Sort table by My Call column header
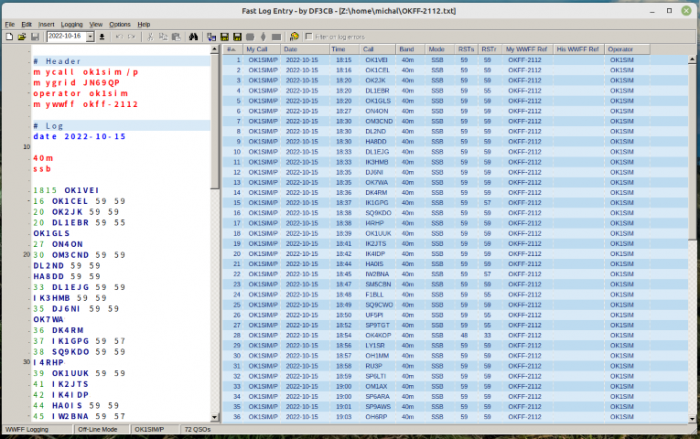This screenshot has height=439, width=700. point(262,49)
